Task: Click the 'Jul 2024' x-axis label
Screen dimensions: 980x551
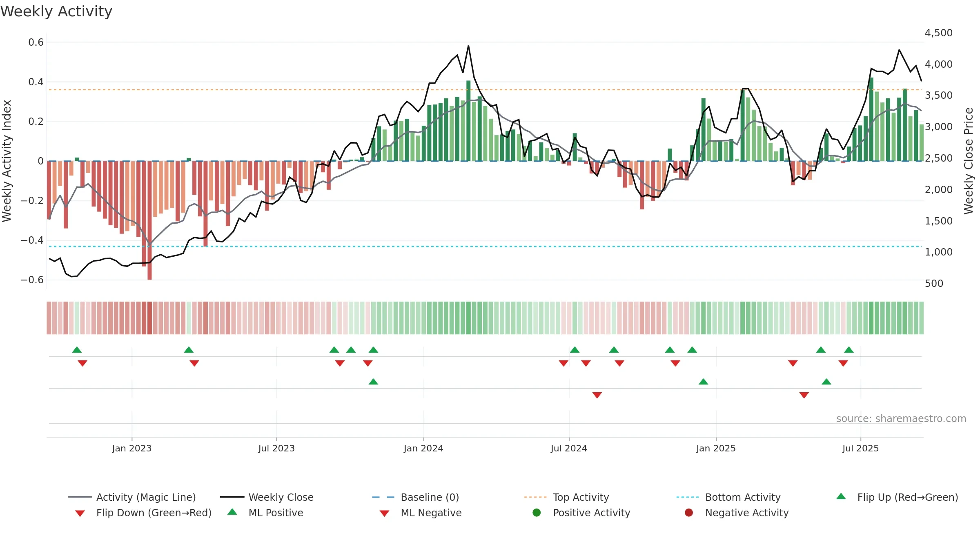Action: (569, 448)
